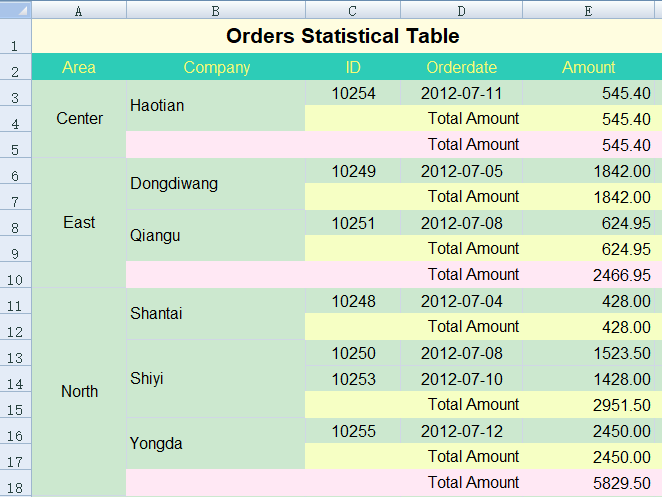Select order ID 10251 cell
The image size is (662, 497).
353,222
